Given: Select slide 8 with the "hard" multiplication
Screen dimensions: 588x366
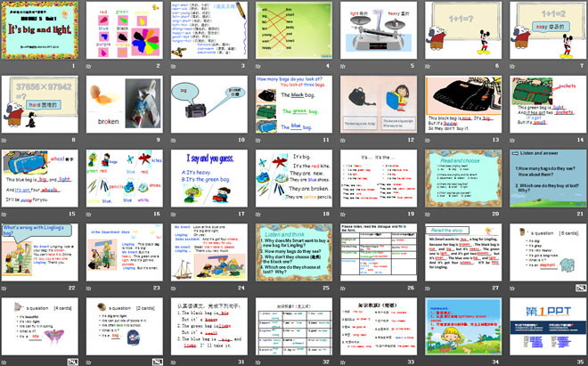Looking at the screenshot, I should point(40,104).
